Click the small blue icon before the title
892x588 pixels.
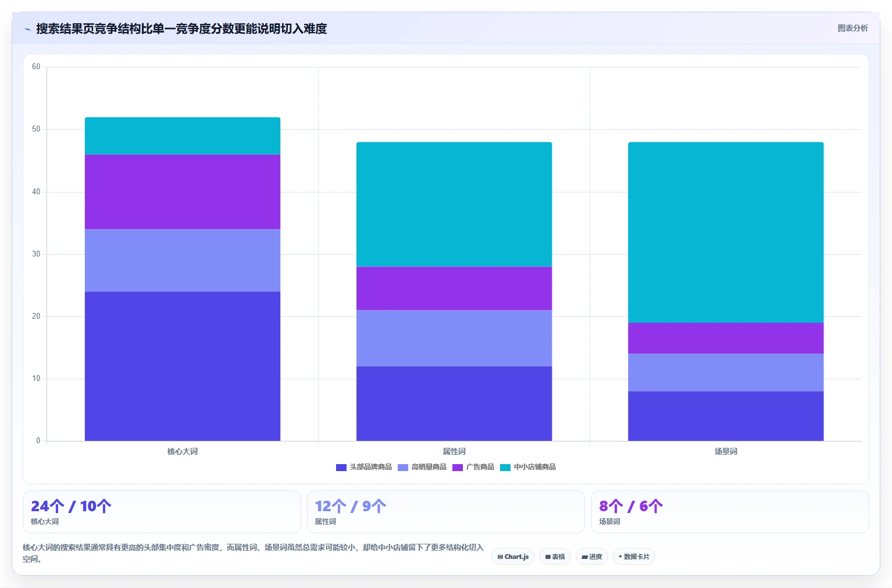[x=27, y=29]
